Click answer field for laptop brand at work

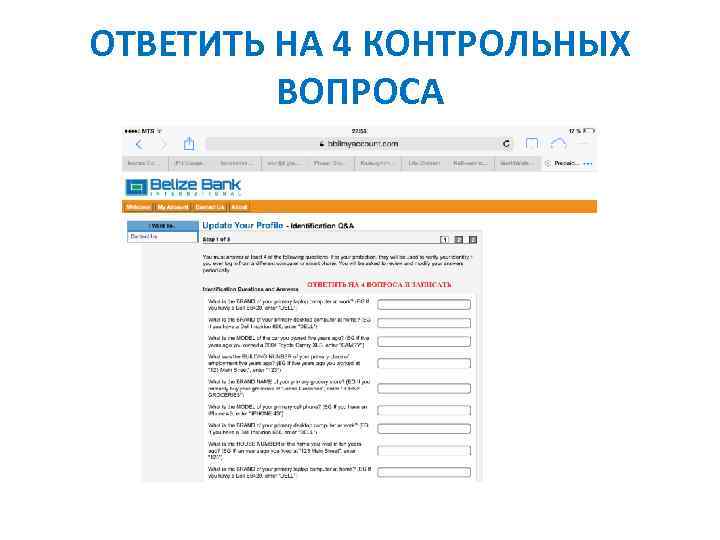coord(424,304)
